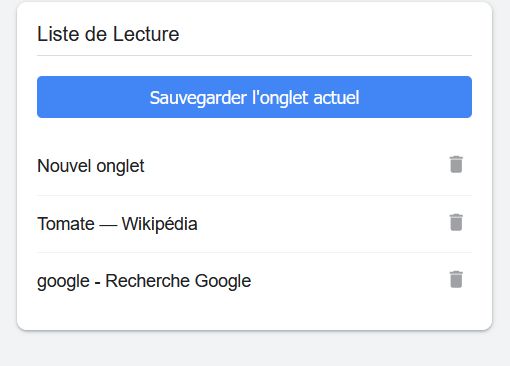
Task: Open the google - Recherche Google entry
Action: click(x=144, y=281)
